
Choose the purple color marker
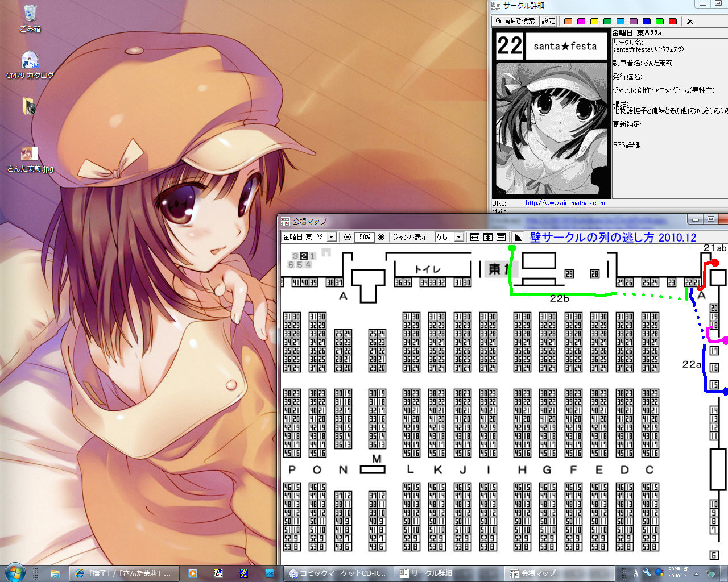click(634, 22)
